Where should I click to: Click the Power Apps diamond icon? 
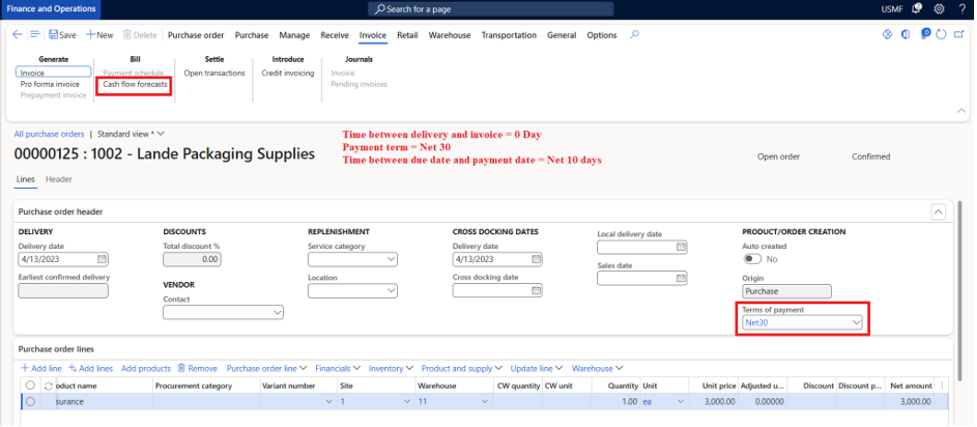click(x=887, y=35)
